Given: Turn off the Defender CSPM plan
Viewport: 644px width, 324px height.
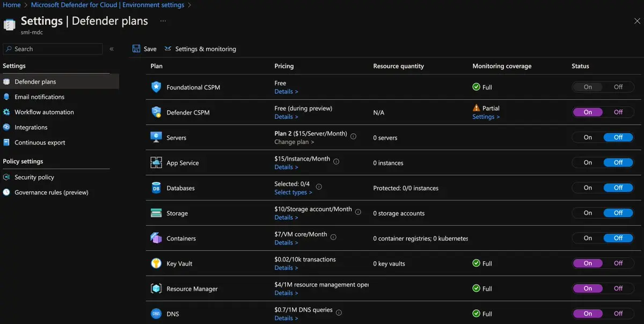Looking at the screenshot, I should 618,112.
